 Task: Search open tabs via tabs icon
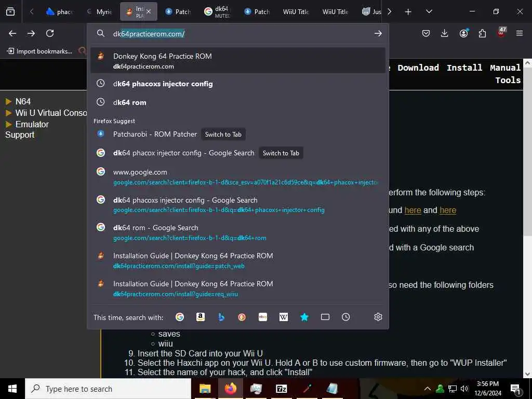pyautogui.click(x=325, y=317)
